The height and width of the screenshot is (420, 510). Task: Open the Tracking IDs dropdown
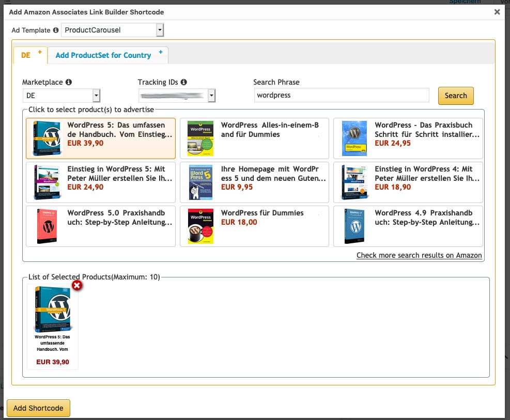(177, 96)
